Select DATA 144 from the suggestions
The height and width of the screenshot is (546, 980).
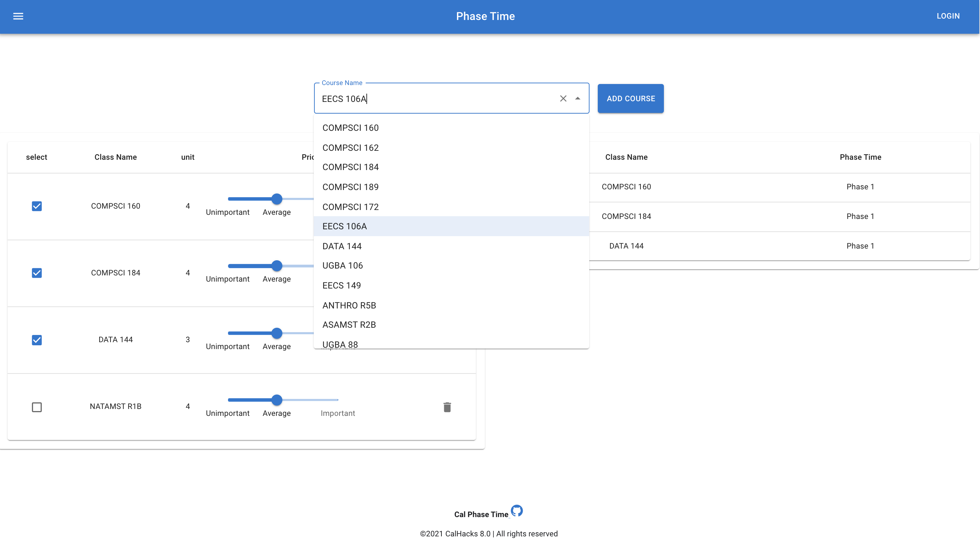pyautogui.click(x=342, y=246)
